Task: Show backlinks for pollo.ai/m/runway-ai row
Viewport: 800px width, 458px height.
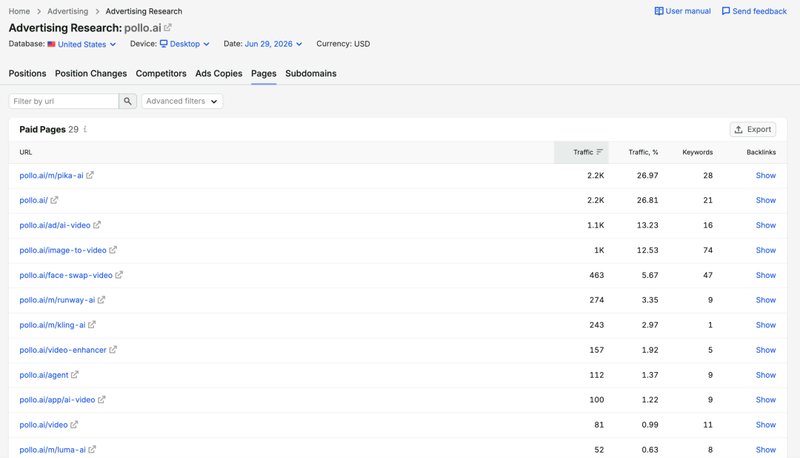Action: [765, 300]
